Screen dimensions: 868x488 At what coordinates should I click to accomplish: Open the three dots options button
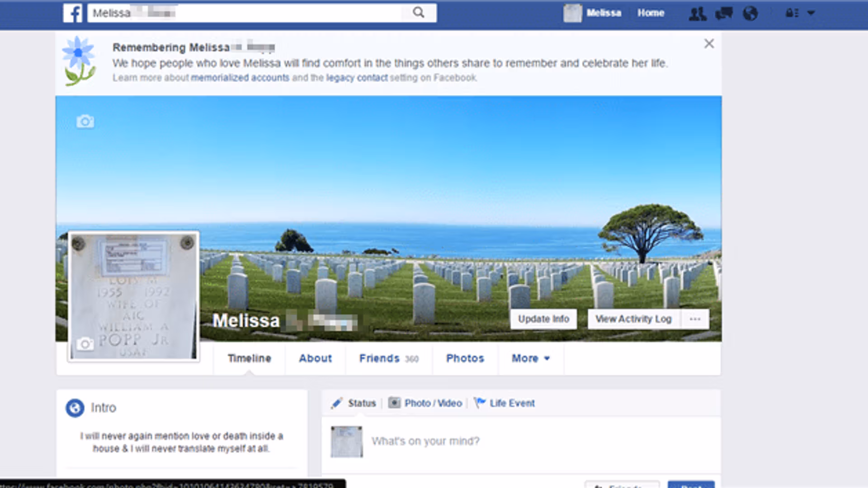click(x=695, y=319)
